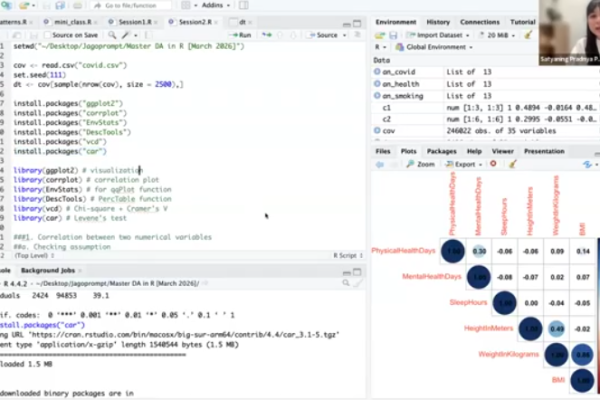Open the Addins dropdown menu
The height and width of the screenshot is (400, 600).
click(212, 5)
